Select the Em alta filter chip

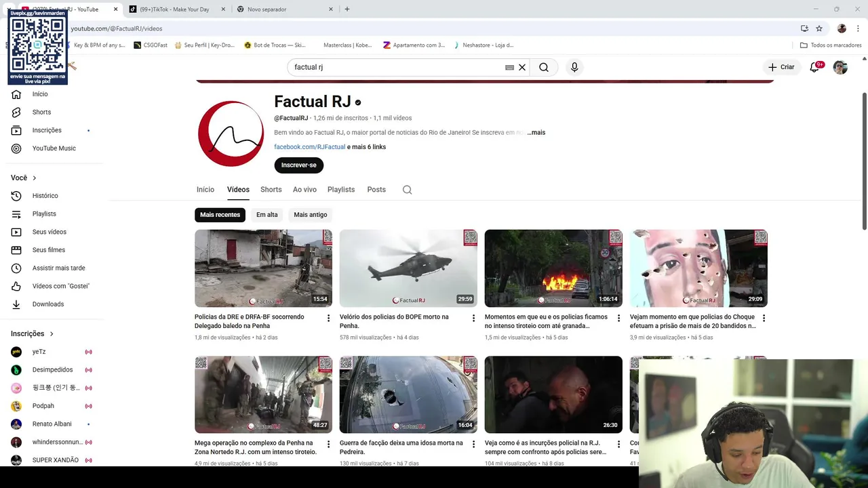coord(267,215)
